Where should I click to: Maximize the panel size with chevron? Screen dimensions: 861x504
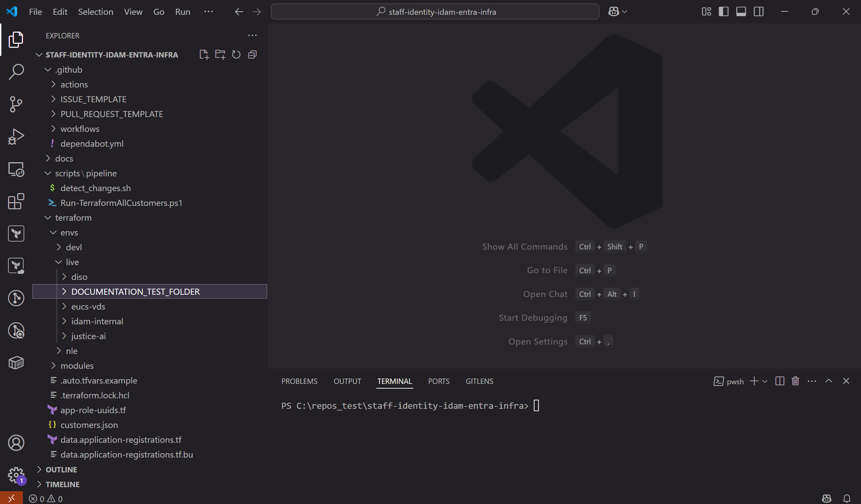point(829,381)
